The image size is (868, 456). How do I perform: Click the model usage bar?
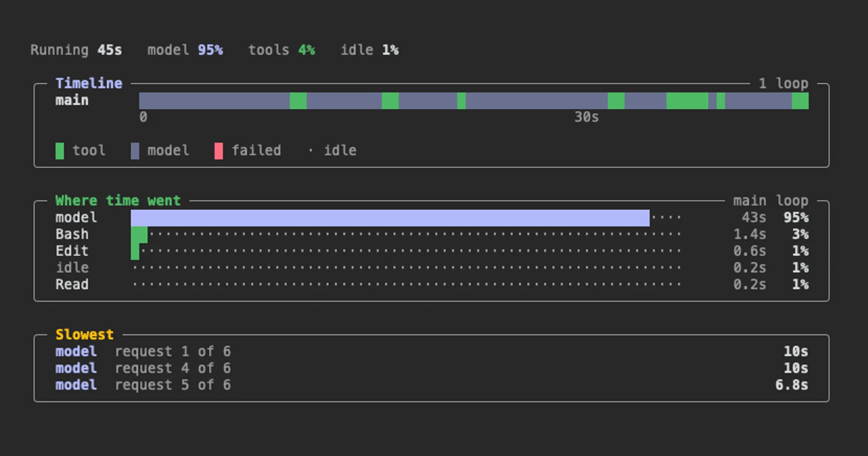click(390, 218)
